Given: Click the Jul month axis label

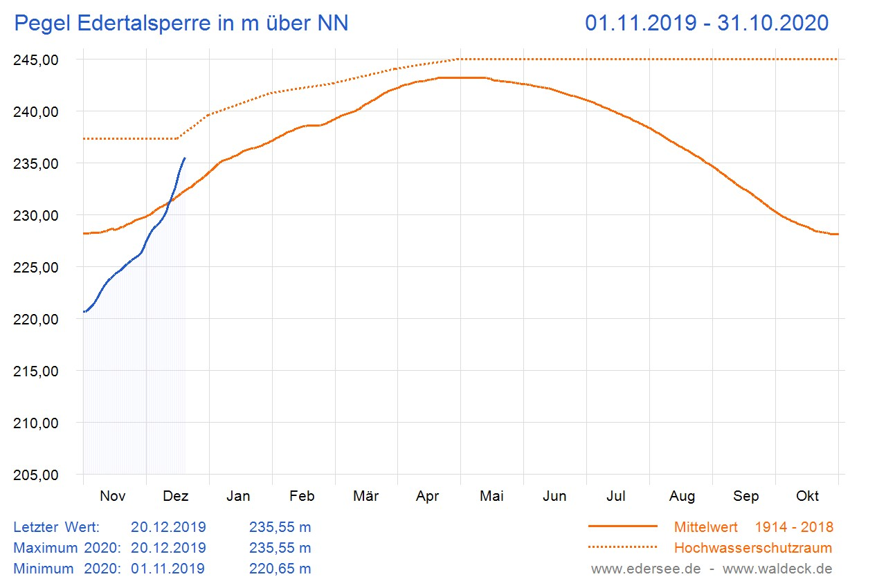Looking at the screenshot, I should pos(616,496).
